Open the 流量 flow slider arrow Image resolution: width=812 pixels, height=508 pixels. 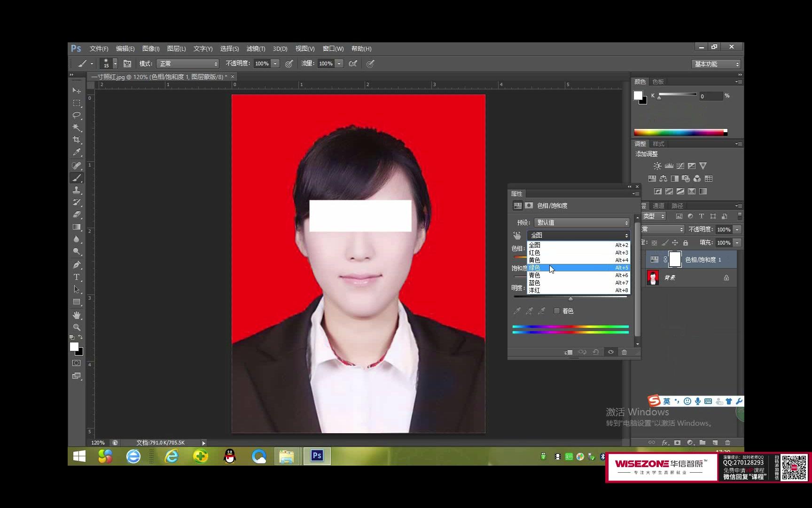coord(339,63)
